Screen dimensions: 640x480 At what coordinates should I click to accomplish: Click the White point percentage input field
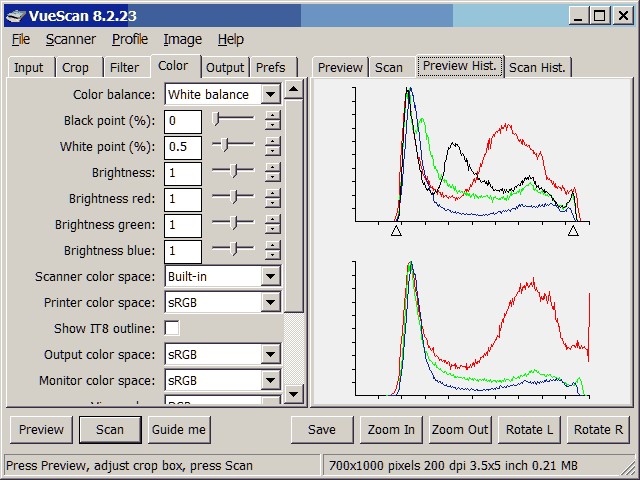click(x=183, y=147)
